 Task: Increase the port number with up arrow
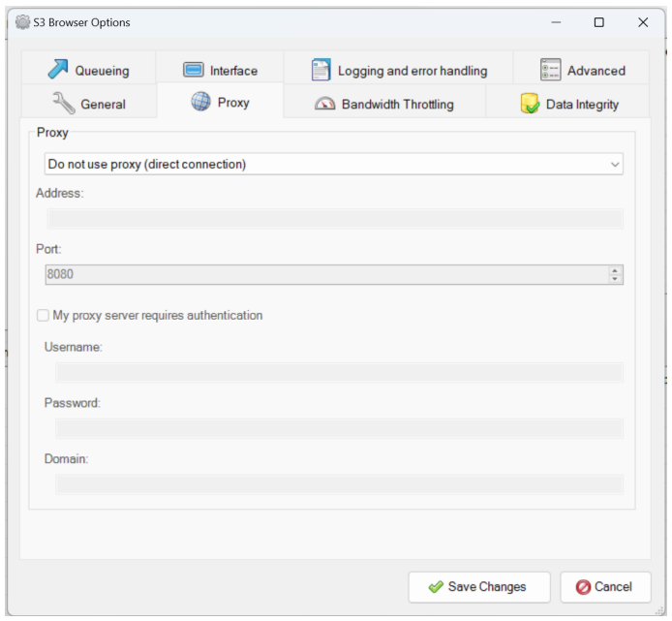[x=615, y=270]
